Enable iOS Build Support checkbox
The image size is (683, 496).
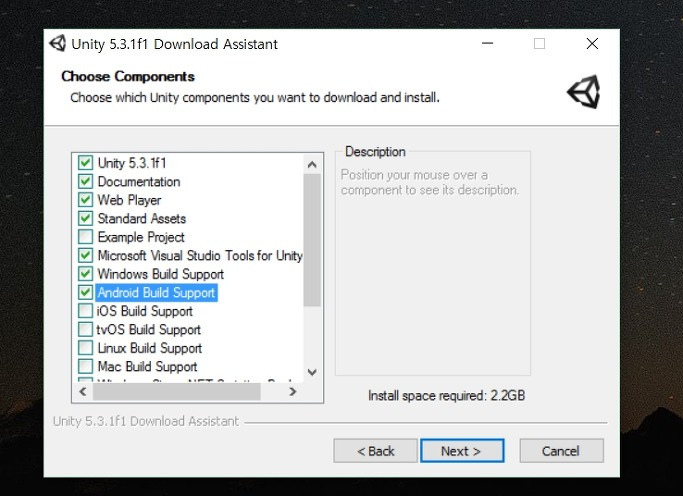(85, 311)
